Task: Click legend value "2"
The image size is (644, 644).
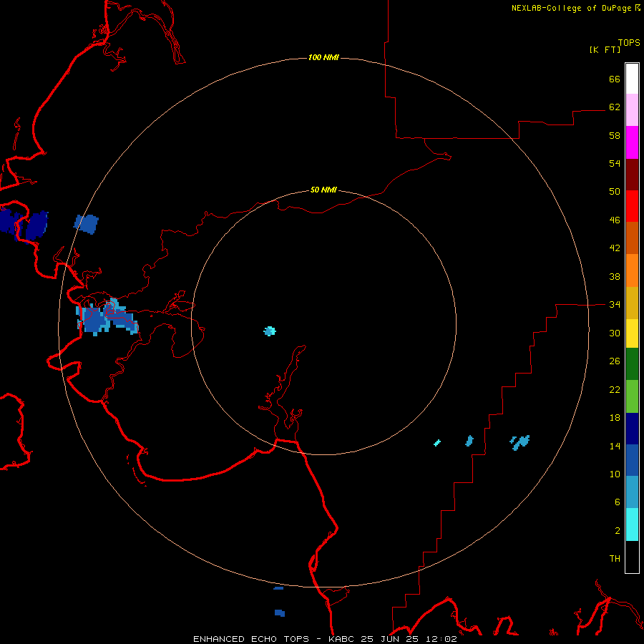Action: tap(618, 531)
